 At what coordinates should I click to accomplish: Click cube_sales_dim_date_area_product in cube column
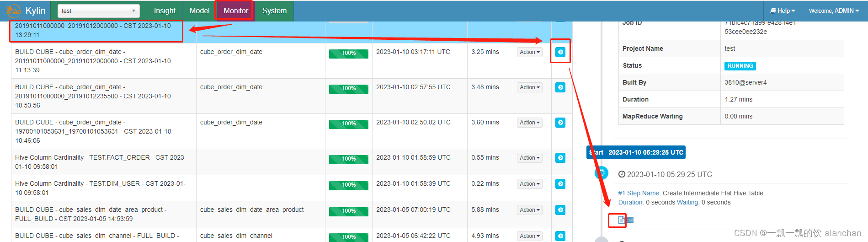252,210
